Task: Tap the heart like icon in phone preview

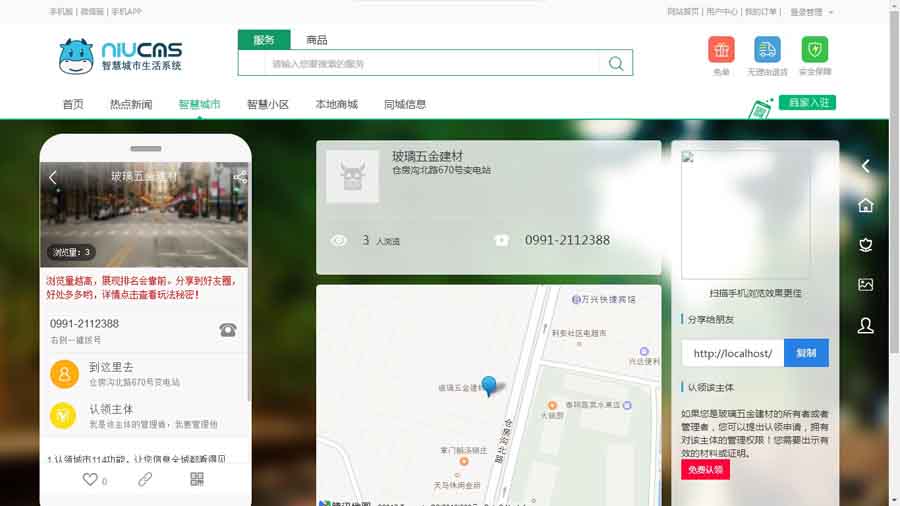Action: pyautogui.click(x=90, y=480)
